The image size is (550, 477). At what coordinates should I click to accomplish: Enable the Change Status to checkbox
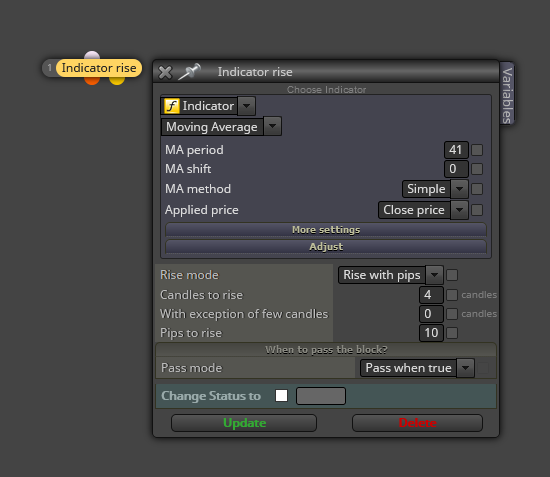click(x=281, y=396)
